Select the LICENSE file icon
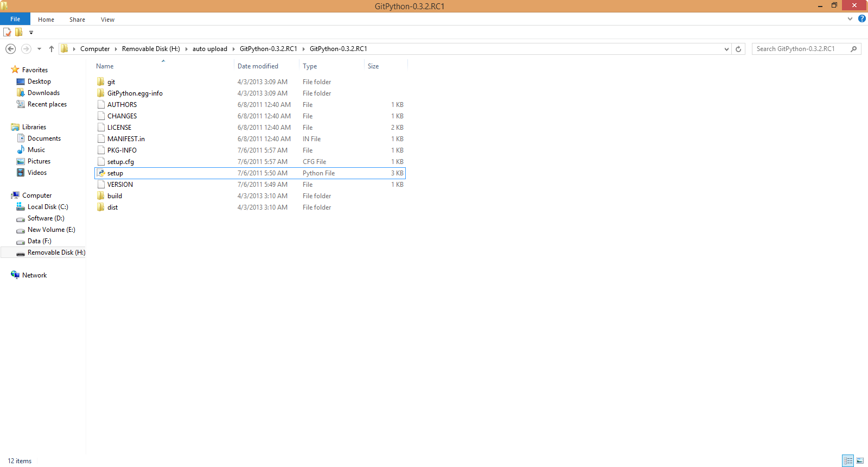The image size is (868, 467). pos(101,127)
